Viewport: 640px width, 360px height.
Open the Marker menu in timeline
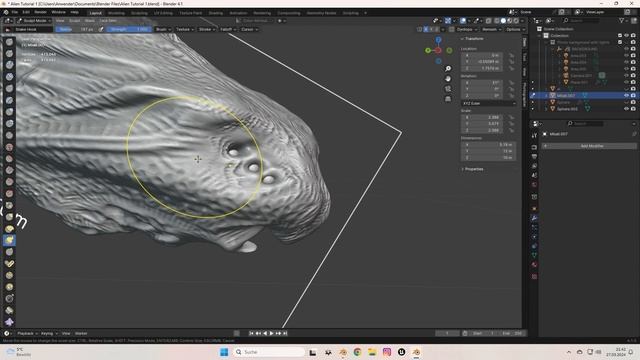click(81, 333)
